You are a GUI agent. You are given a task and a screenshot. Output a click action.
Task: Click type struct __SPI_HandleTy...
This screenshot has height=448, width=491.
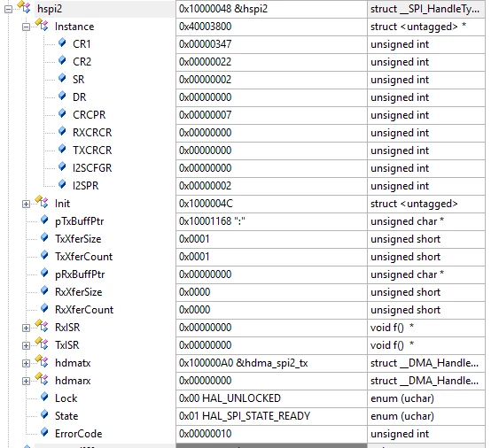click(x=425, y=9)
